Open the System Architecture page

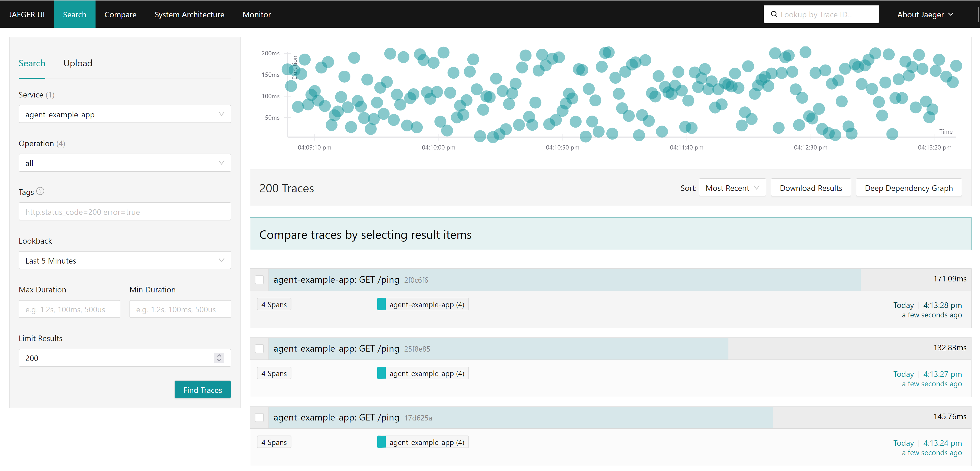tap(189, 15)
